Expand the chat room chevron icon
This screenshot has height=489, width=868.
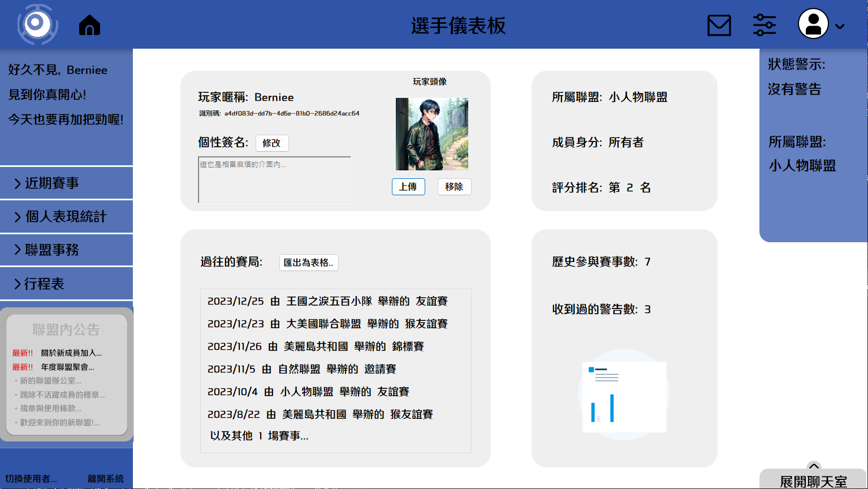click(x=813, y=466)
